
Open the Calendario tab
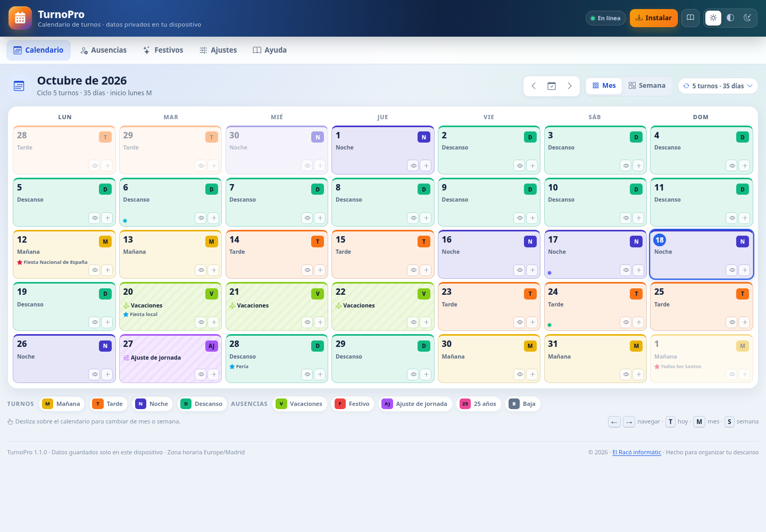(x=38, y=50)
